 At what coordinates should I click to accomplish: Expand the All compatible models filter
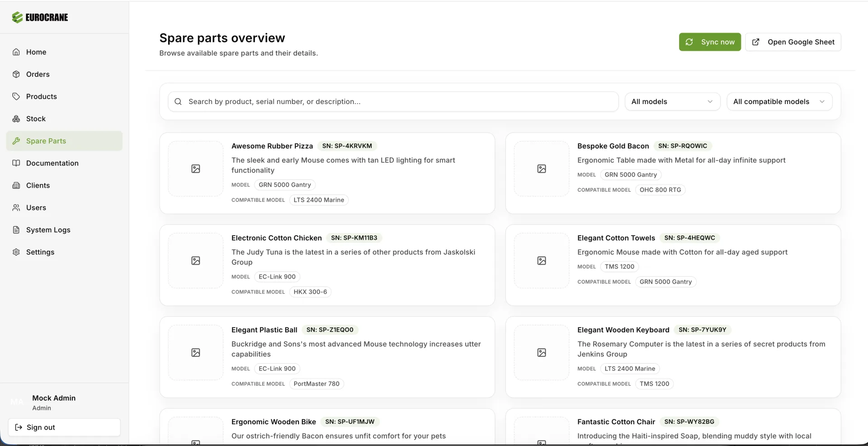[779, 102]
